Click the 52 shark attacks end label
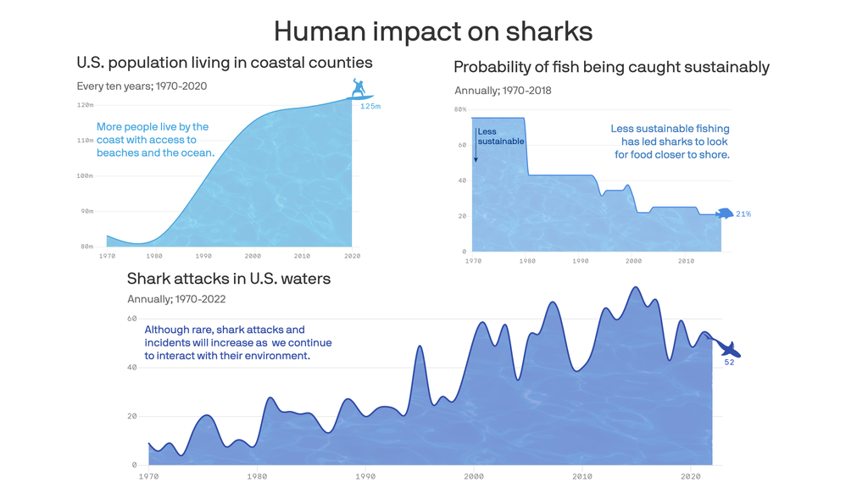 coord(729,363)
